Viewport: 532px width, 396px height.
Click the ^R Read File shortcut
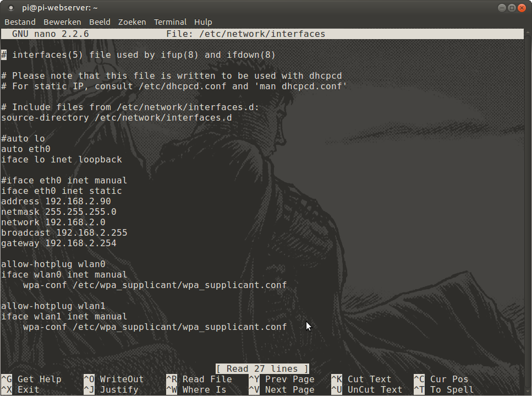coord(199,379)
